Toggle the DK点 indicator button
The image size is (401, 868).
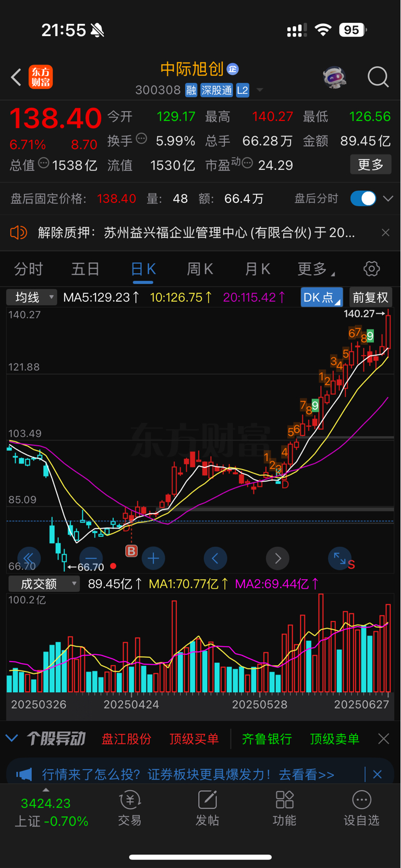(322, 297)
